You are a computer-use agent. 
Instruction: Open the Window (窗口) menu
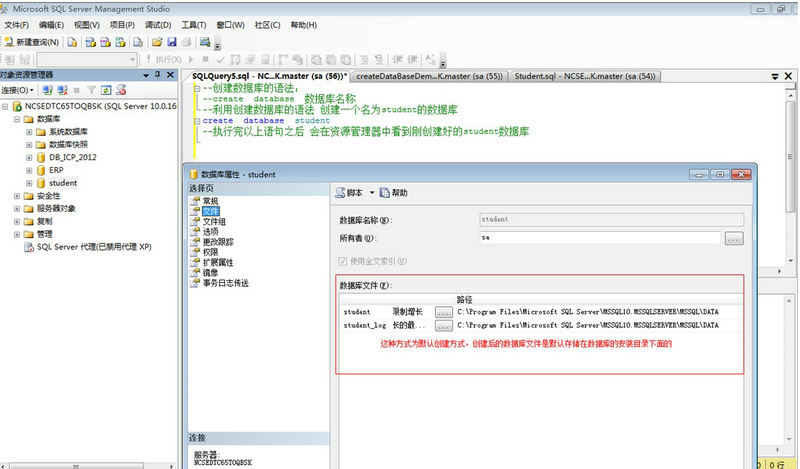click(x=230, y=25)
